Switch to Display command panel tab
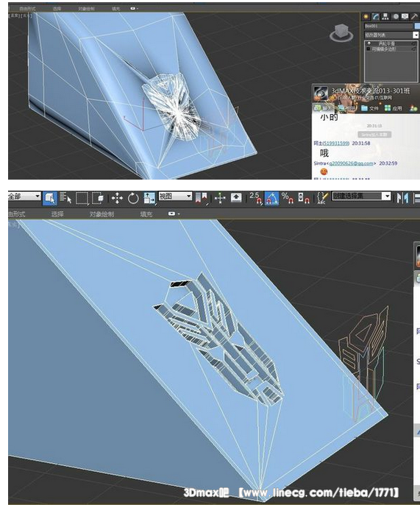The width and height of the screenshot is (420, 505). coord(405,16)
